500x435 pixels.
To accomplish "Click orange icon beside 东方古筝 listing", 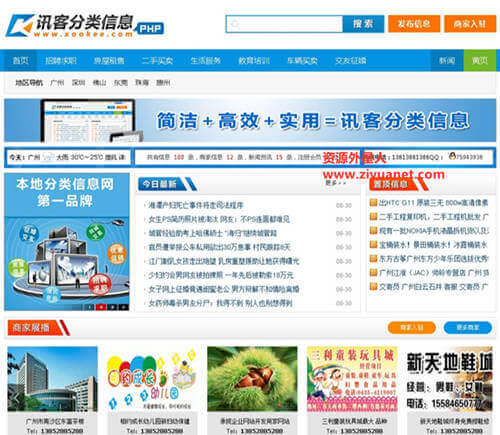I will point(373,258).
